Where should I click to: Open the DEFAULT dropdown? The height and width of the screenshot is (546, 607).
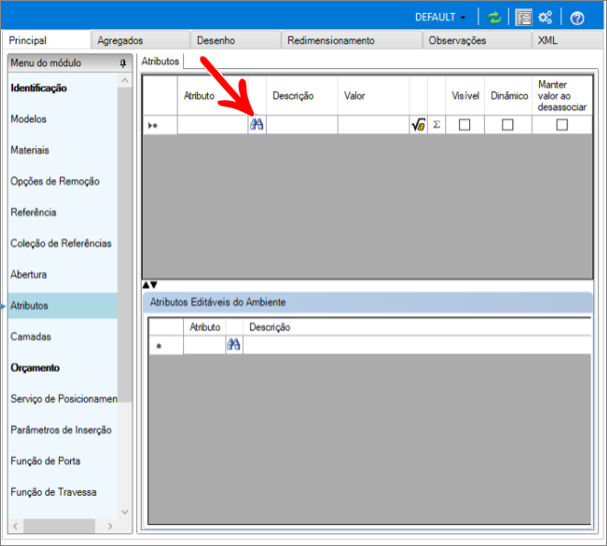click(x=440, y=17)
